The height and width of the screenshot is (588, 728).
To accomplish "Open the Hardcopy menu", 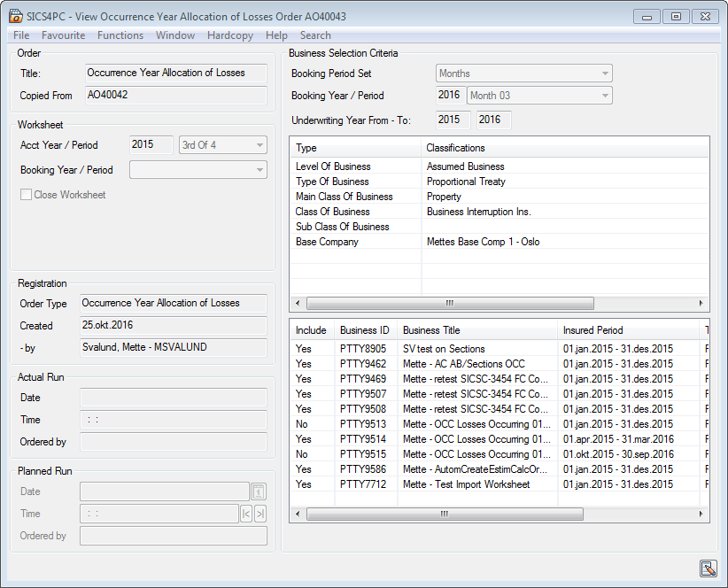I will tap(229, 35).
